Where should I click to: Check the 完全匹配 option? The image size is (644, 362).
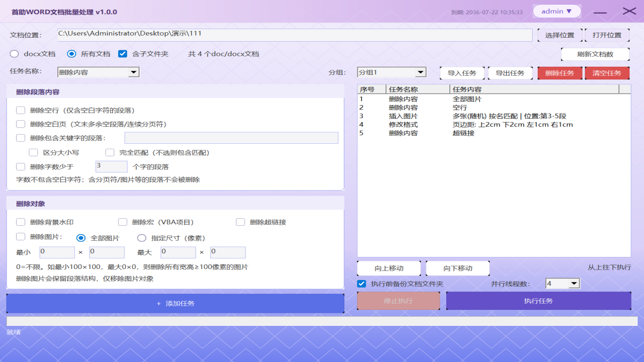(110, 152)
